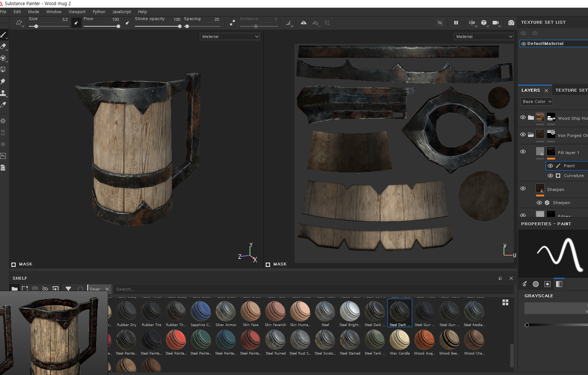
Task: Hide the Curvature effect
Action: coord(550,176)
